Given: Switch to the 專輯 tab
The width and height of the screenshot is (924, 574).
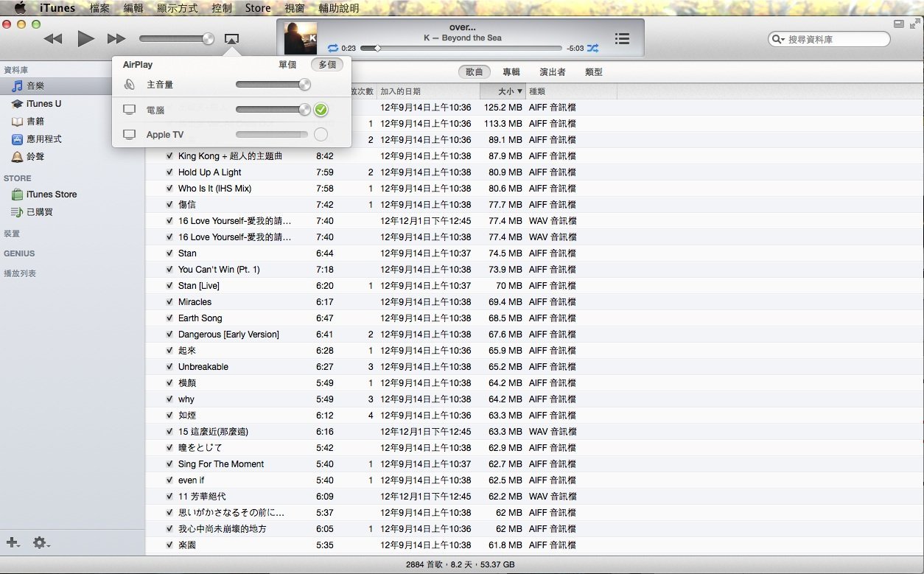Looking at the screenshot, I should (511, 72).
